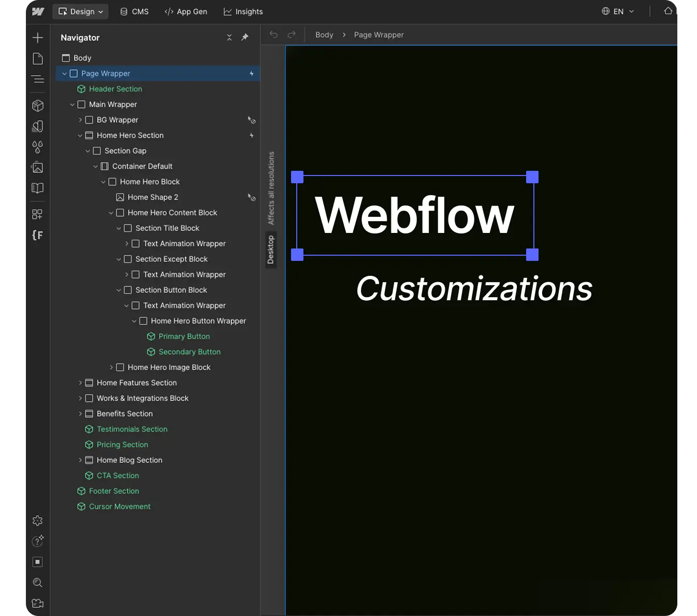Viewport: 697px width, 616px height.
Task: Click the home icon in top bar
Action: tap(668, 11)
